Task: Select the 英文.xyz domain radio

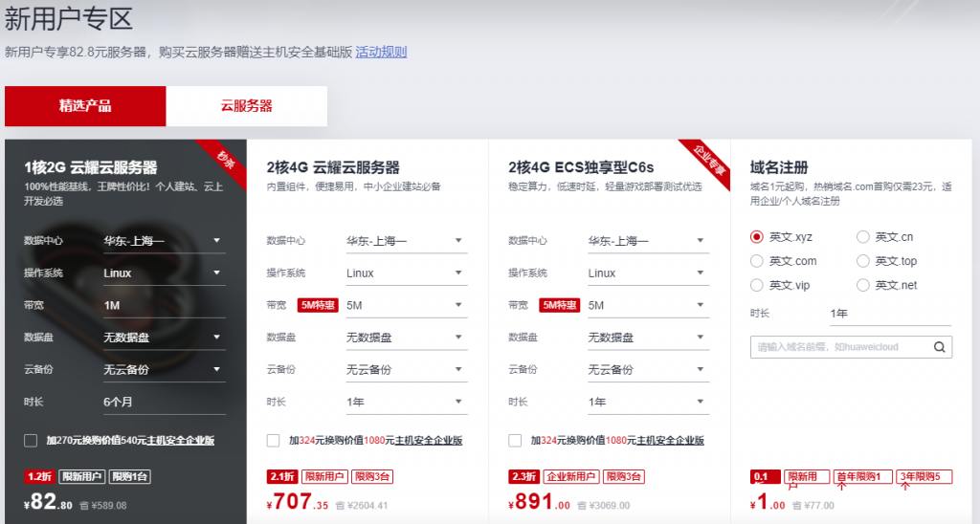Action: point(756,237)
